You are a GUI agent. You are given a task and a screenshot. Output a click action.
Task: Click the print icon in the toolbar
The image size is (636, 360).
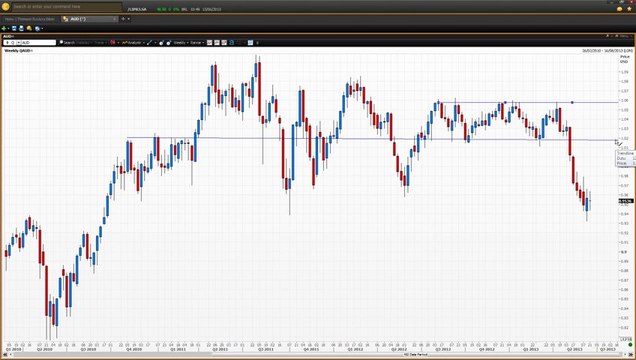coord(21,28)
